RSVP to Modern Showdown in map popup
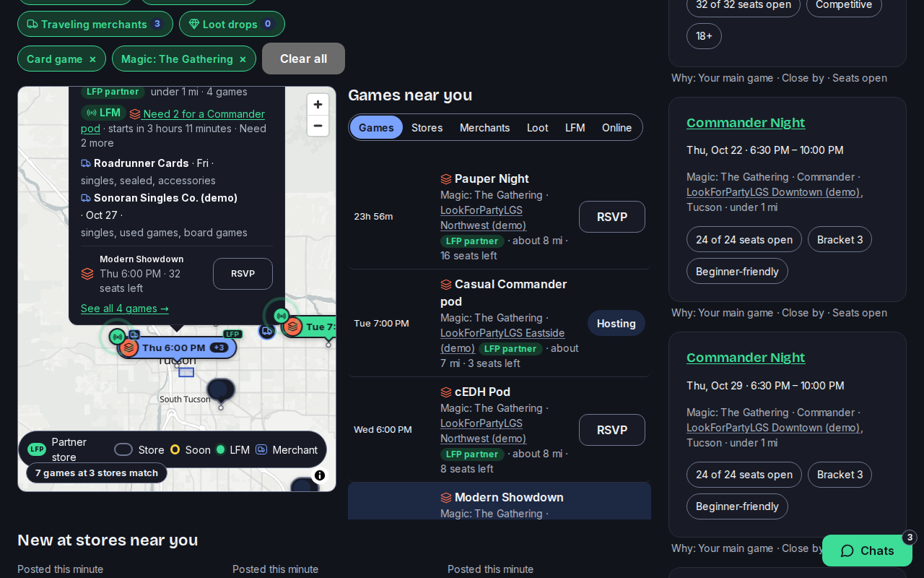924x578 pixels. pos(243,274)
